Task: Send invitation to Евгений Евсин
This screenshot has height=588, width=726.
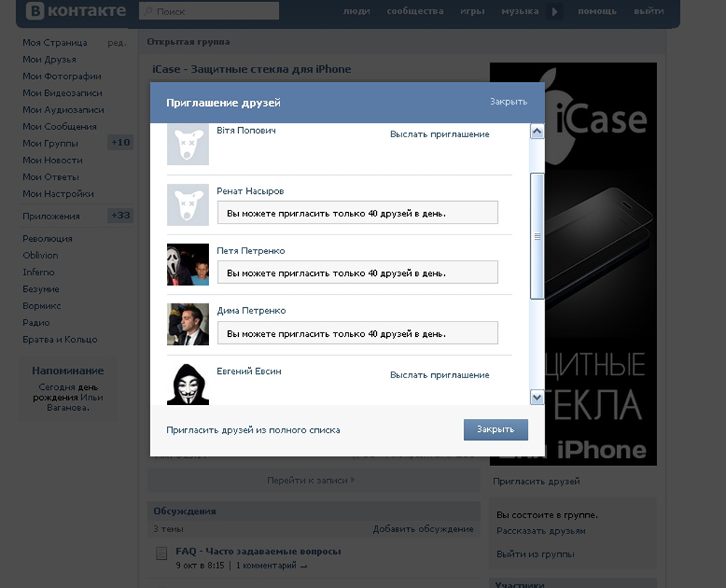Action: coord(439,375)
